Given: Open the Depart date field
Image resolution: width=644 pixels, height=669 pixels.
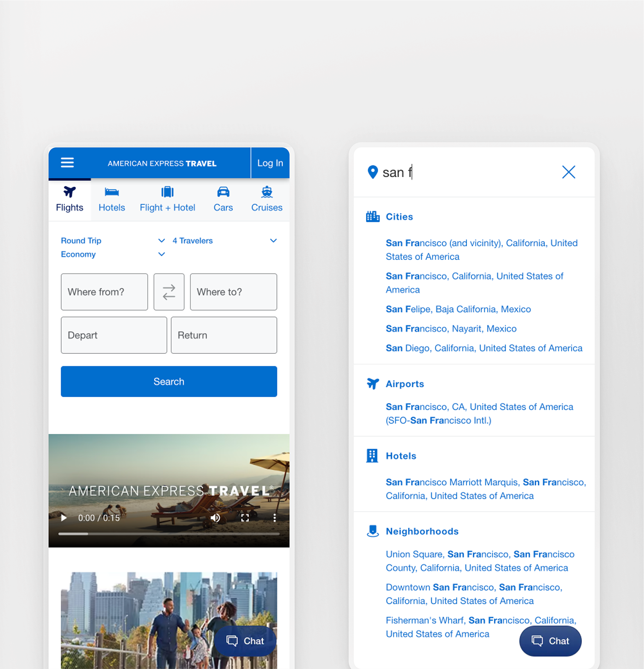Looking at the screenshot, I should 114,335.
